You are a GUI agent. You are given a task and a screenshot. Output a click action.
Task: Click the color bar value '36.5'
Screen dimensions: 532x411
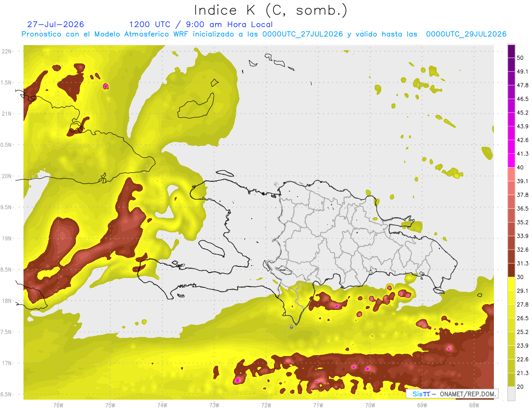523,208
